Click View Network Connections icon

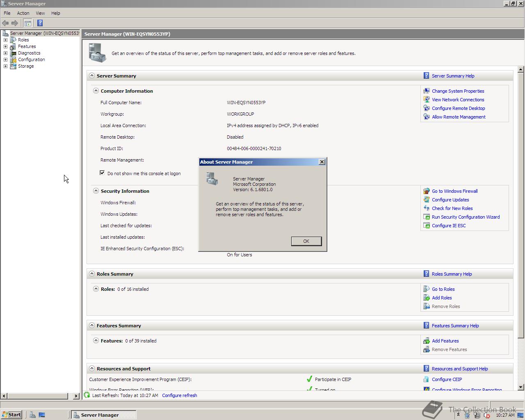click(427, 100)
